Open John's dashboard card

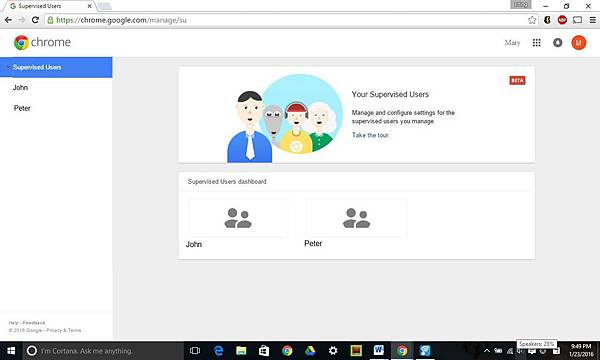click(238, 218)
